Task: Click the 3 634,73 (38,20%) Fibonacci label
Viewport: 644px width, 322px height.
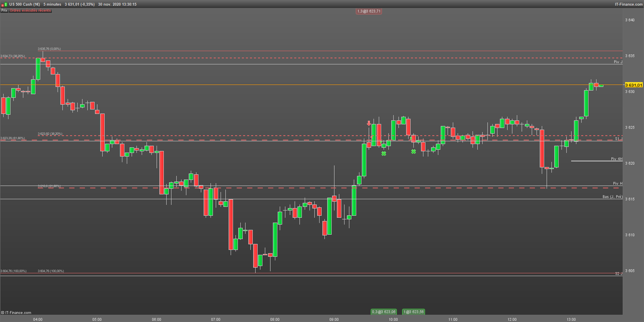Action: point(12,56)
